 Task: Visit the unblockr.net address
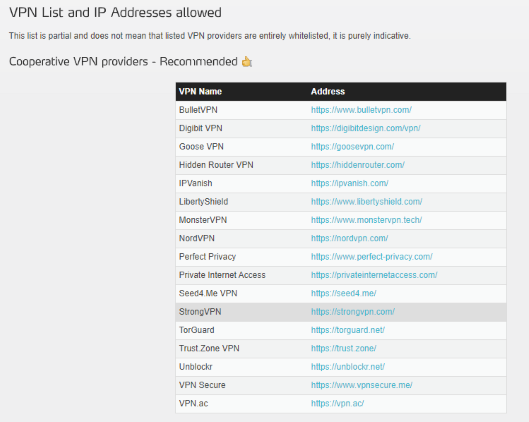point(347,367)
